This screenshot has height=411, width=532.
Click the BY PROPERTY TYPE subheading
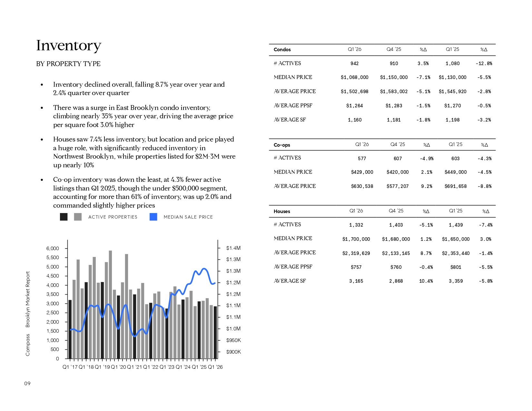pos(68,64)
